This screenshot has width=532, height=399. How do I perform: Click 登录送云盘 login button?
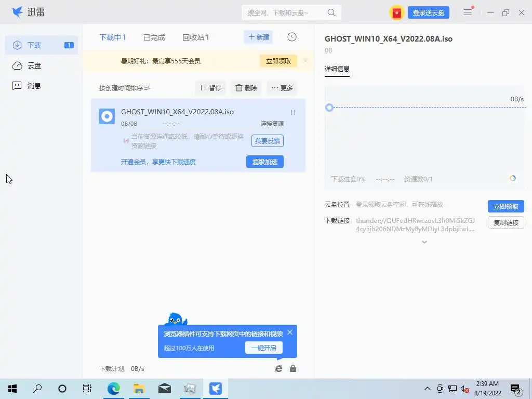coord(429,13)
